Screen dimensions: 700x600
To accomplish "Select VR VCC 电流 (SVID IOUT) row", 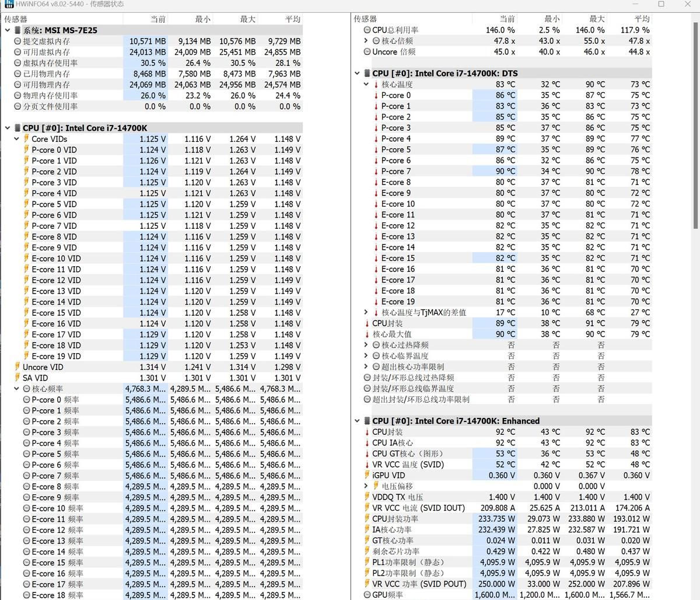I will 502,508.
